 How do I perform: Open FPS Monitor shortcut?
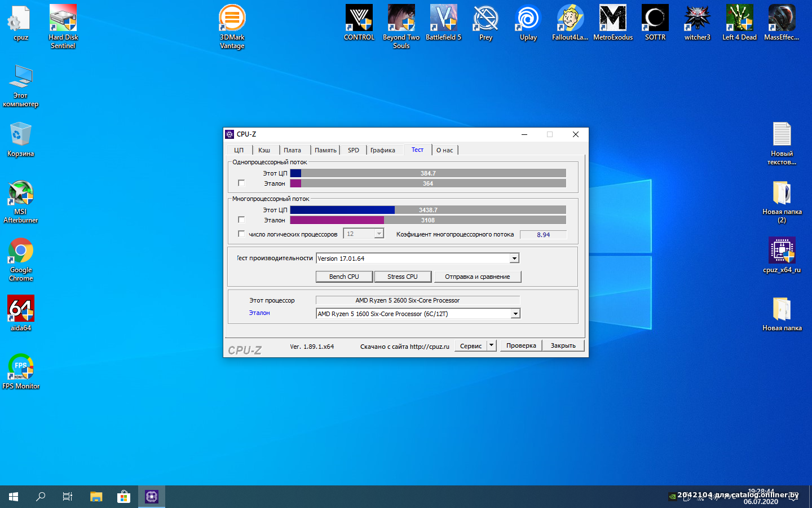[21, 371]
